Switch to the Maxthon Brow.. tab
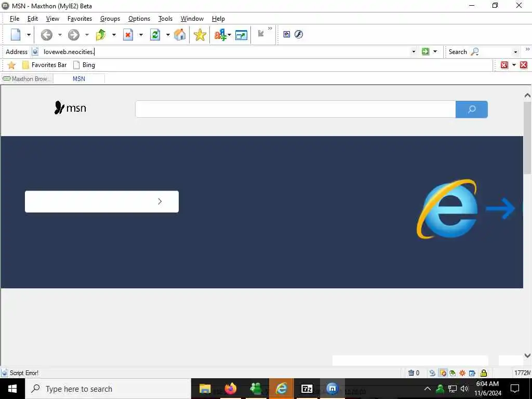532x399 pixels. tap(27, 79)
